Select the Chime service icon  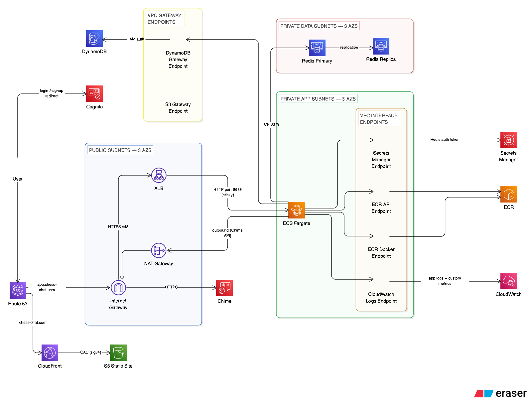click(224, 288)
